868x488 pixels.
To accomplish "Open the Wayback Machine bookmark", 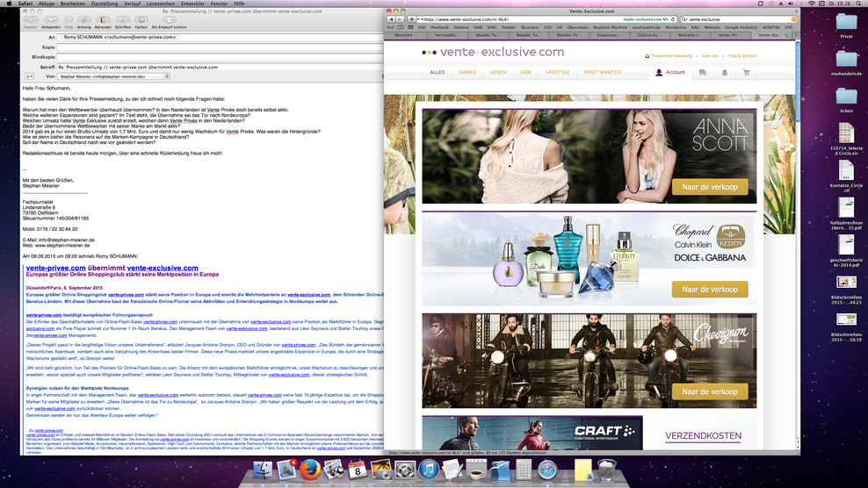I will tap(610, 27).
